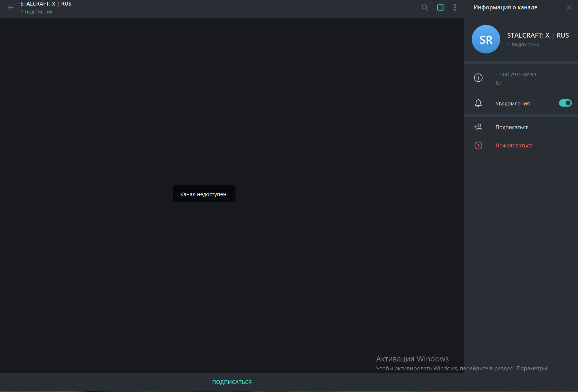Click the bell notifications icon
The height and width of the screenshot is (392, 578).
coord(478,103)
